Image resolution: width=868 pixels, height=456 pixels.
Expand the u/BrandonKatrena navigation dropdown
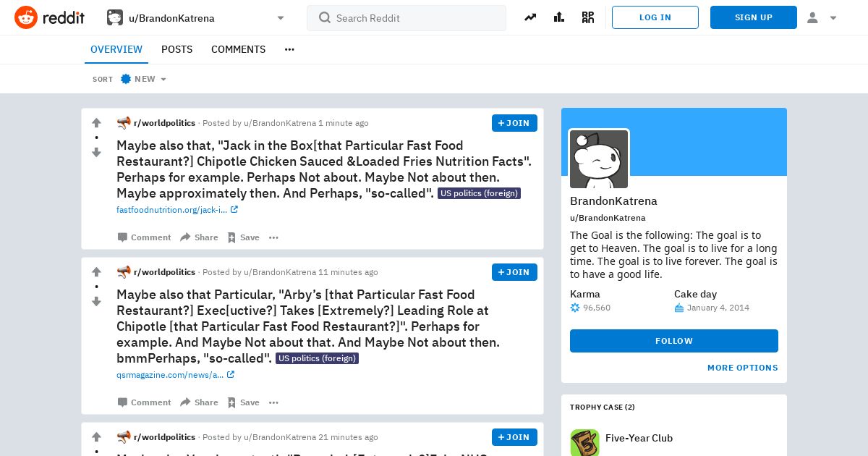(281, 18)
